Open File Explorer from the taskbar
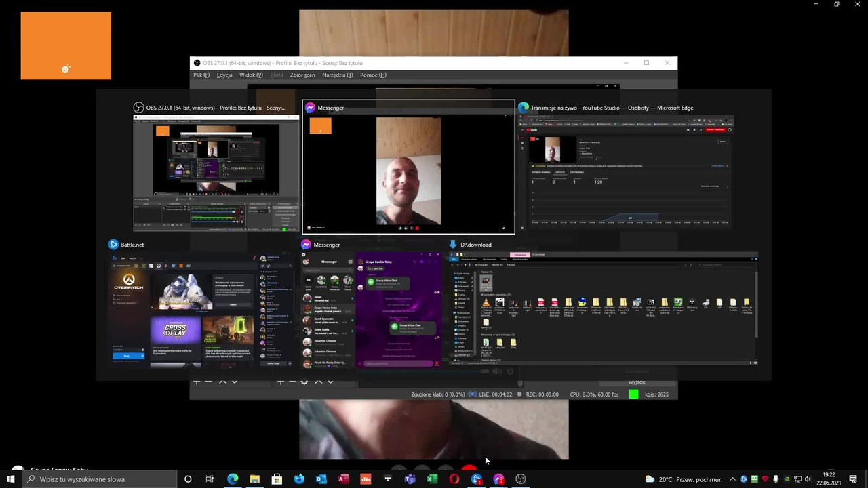This screenshot has width=868, height=488. (255, 479)
